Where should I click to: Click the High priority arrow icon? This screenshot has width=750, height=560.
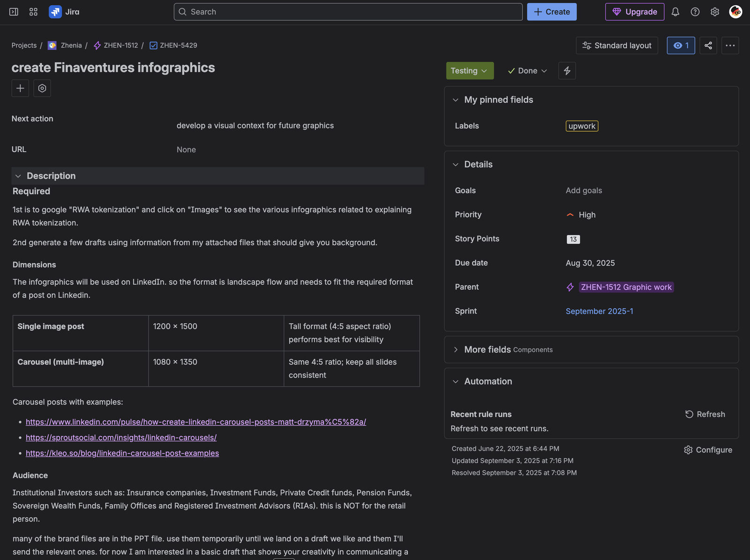pyautogui.click(x=570, y=215)
